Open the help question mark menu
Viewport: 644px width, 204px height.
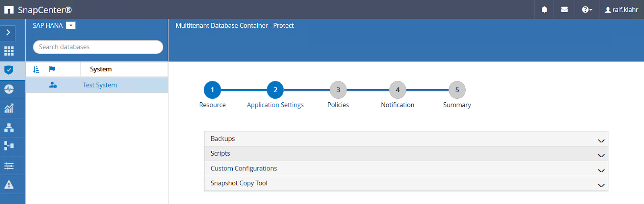point(587,10)
